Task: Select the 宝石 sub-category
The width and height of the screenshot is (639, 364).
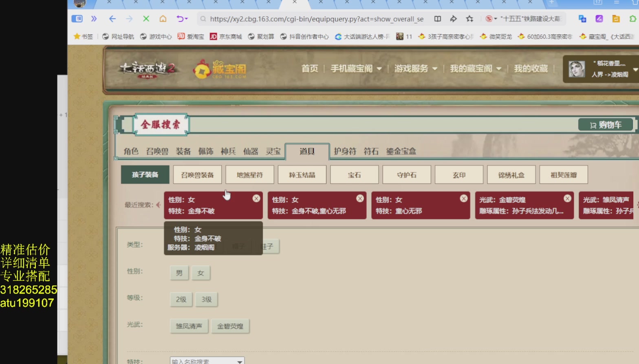Action: [355, 175]
